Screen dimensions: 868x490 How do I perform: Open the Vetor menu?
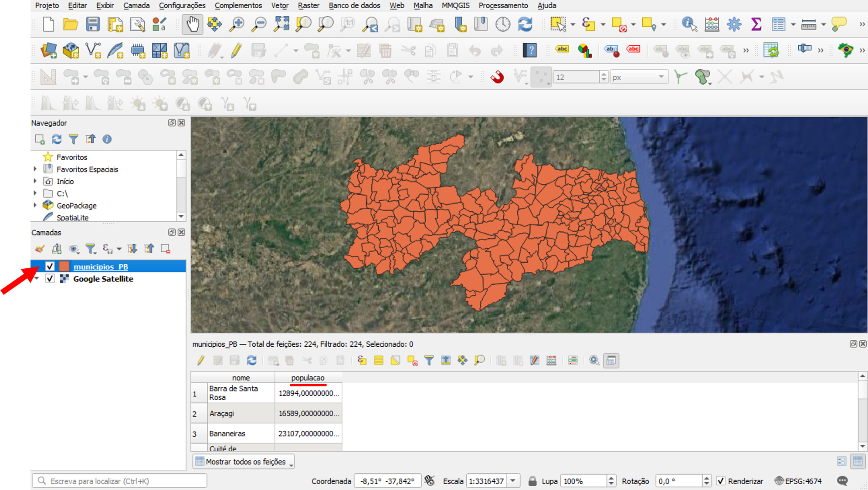pyautogui.click(x=279, y=5)
